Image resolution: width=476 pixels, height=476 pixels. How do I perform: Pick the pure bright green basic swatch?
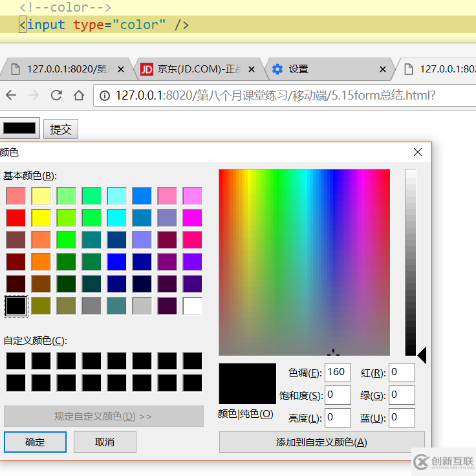click(66, 240)
